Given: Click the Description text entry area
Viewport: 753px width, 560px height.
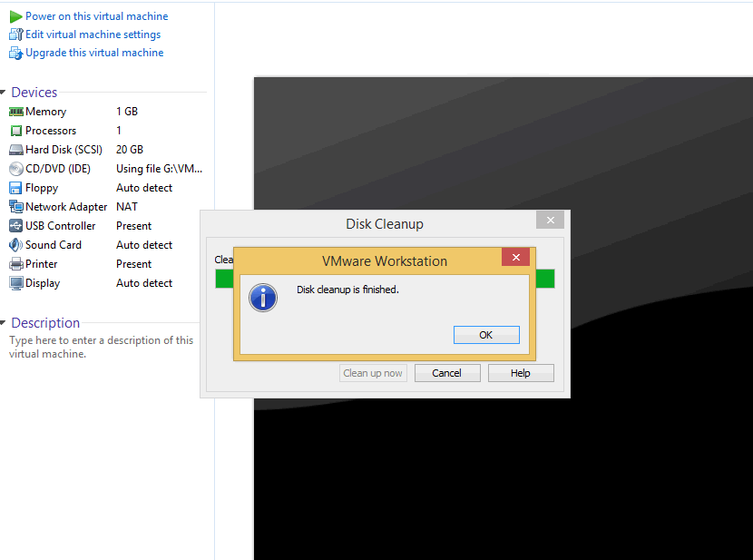Looking at the screenshot, I should 102,348.
